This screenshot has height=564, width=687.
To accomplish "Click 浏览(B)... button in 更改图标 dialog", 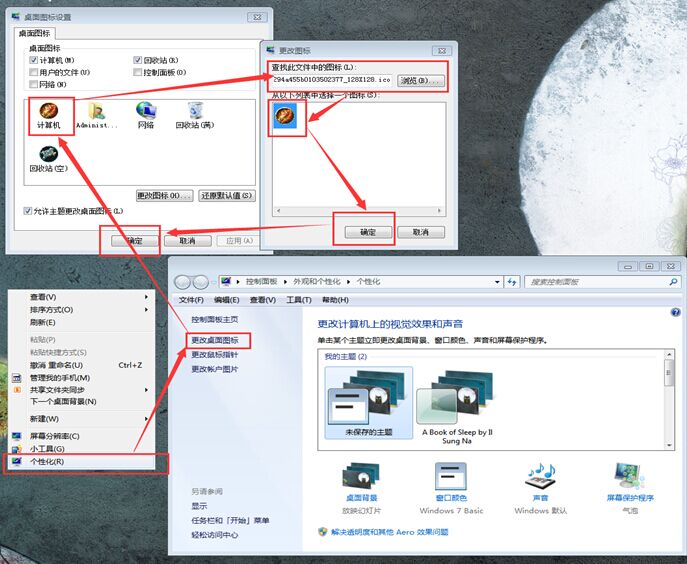I will (421, 80).
